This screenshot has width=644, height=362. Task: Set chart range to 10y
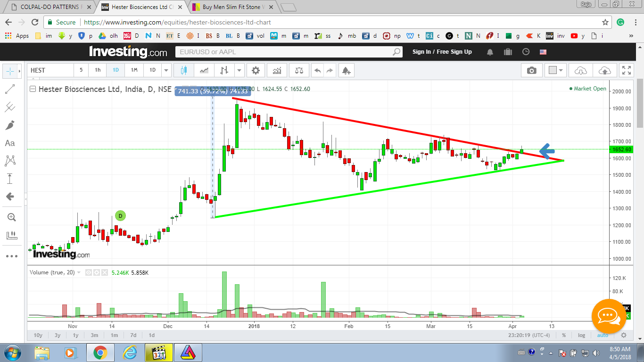tap(38, 335)
